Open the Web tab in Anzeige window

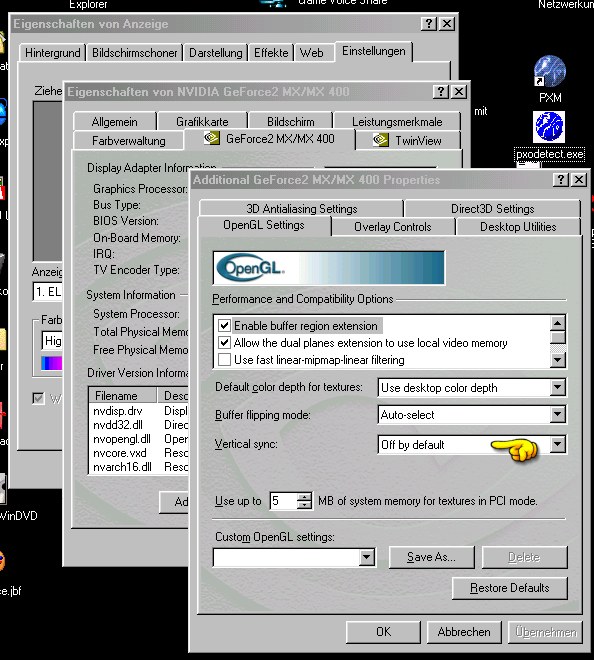point(312,53)
